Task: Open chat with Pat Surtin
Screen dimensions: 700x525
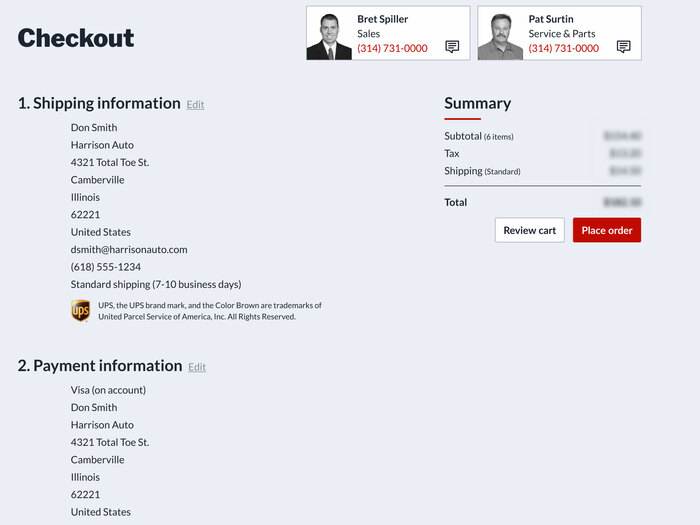Action: [624, 47]
